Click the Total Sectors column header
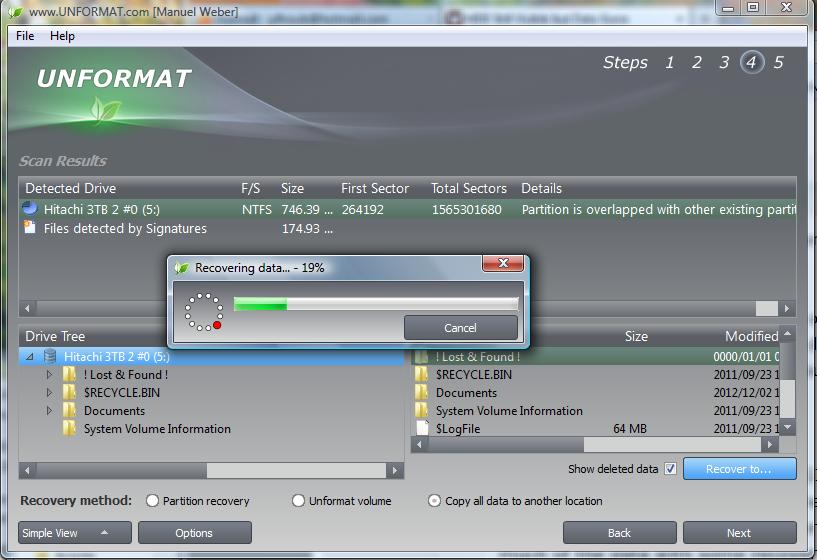 pyautogui.click(x=468, y=188)
